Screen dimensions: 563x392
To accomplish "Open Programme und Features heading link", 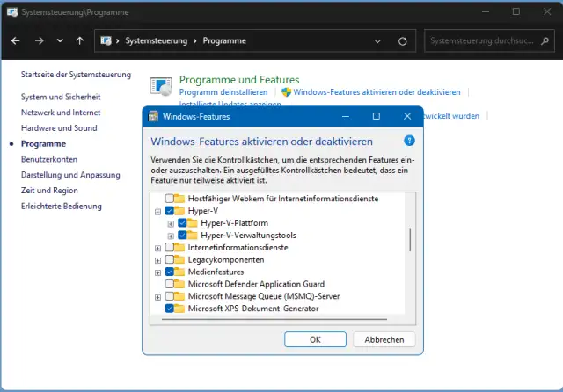I will (239, 80).
